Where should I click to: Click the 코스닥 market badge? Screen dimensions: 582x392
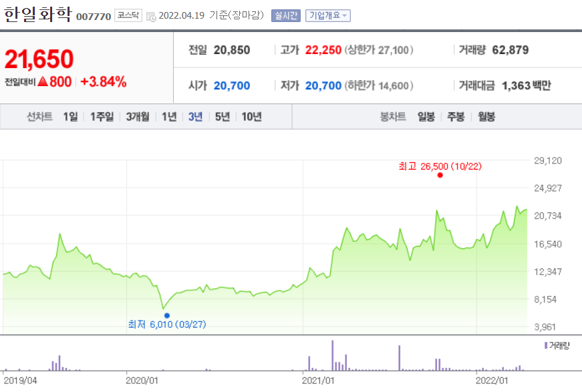(128, 15)
